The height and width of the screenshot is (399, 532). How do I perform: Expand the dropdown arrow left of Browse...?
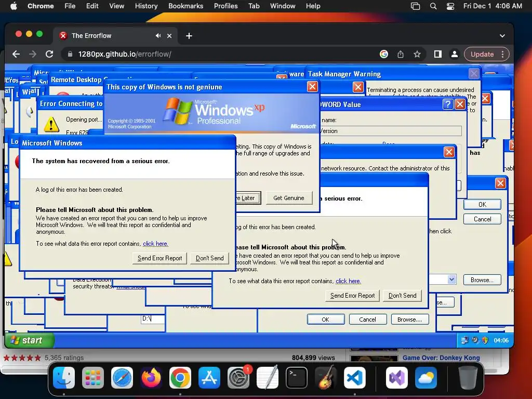coord(451,280)
